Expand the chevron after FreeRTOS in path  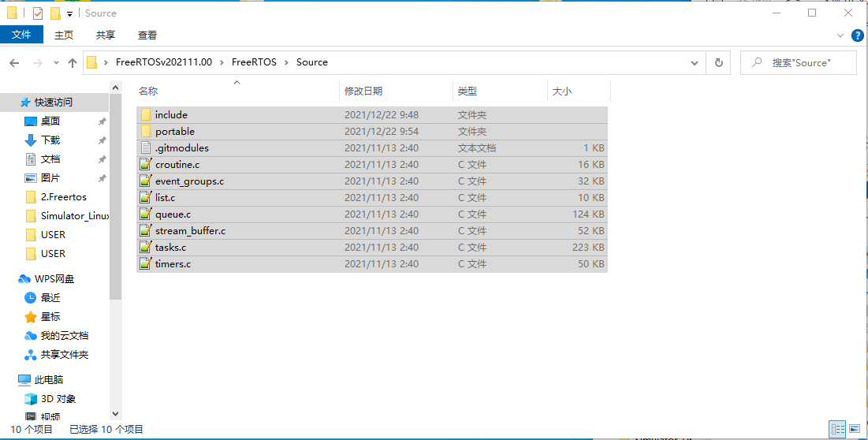286,62
